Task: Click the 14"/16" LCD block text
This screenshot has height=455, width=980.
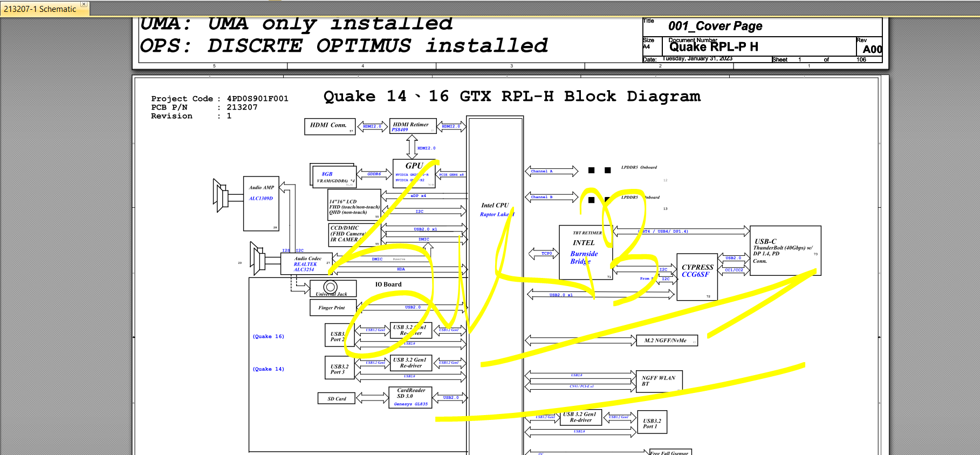Action: pos(354,207)
